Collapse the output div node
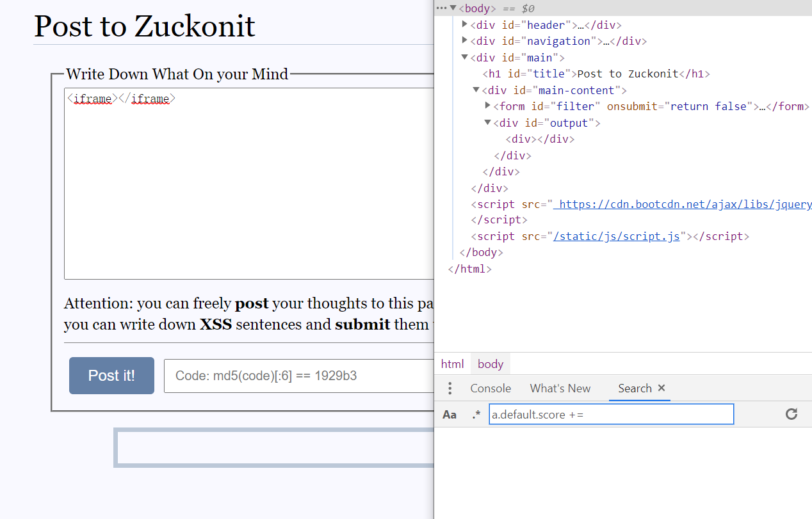Viewport: 812px width, 519px height. pyautogui.click(x=488, y=123)
